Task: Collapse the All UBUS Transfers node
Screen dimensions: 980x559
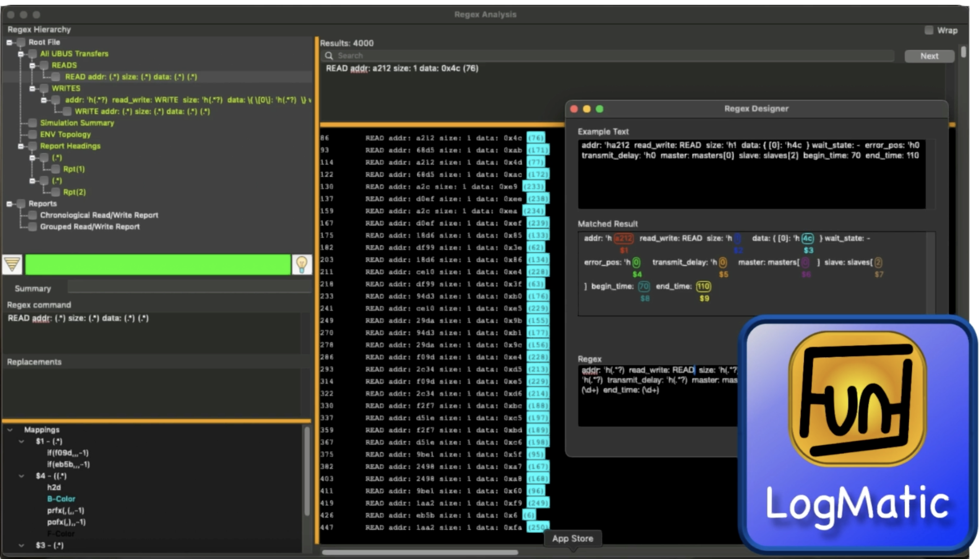Action: [21, 54]
